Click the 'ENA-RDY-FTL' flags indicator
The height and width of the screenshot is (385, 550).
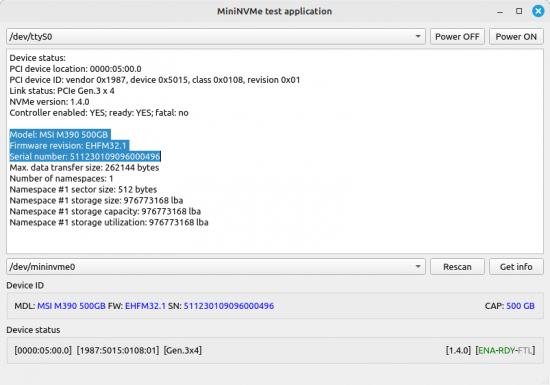pyautogui.click(x=505, y=350)
